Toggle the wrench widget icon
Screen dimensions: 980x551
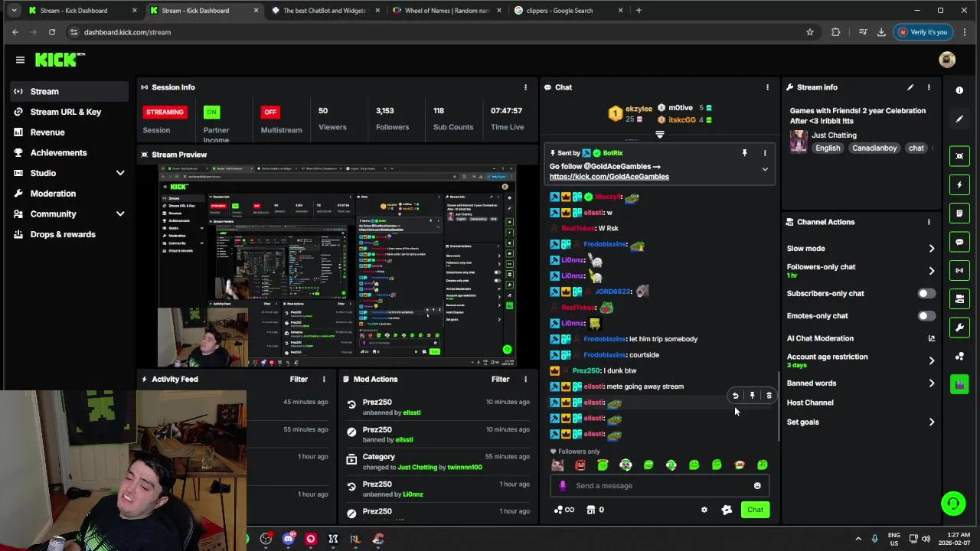click(959, 328)
